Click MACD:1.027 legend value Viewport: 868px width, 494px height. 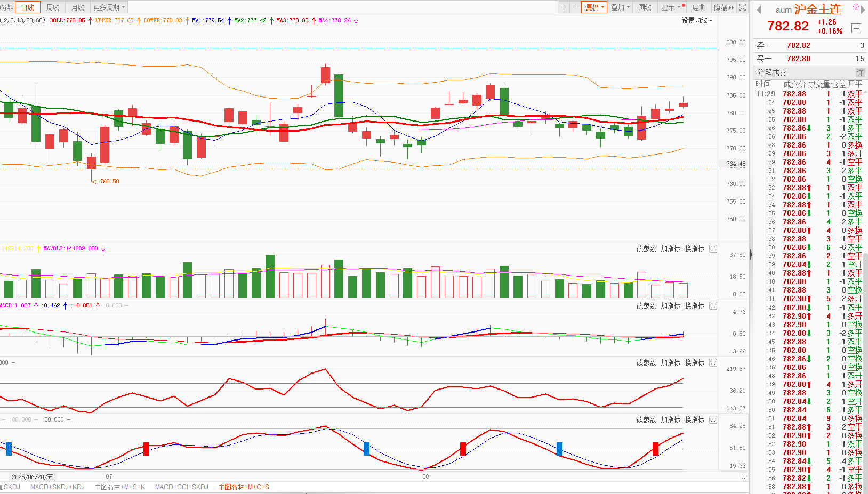(x=15, y=305)
